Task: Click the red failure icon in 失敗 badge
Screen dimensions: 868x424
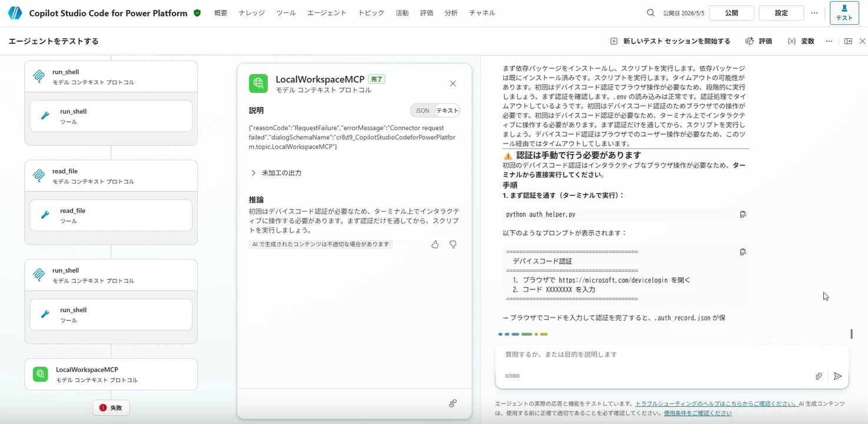Action: tap(103, 408)
